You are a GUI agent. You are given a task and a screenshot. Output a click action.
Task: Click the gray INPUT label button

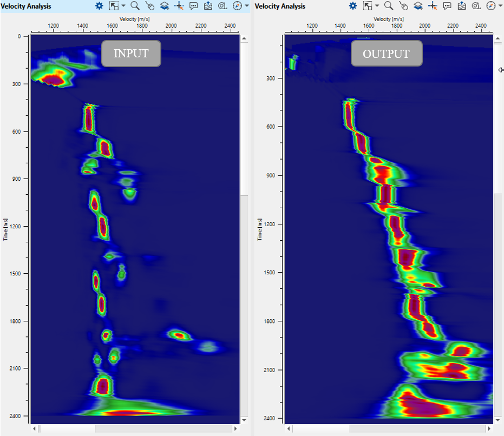pyautogui.click(x=131, y=54)
